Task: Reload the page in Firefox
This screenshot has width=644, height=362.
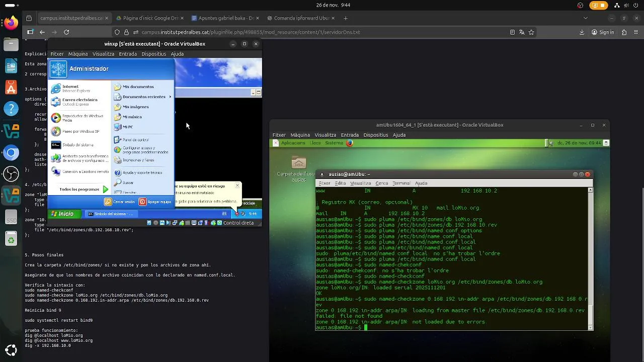Action: pyautogui.click(x=66, y=32)
